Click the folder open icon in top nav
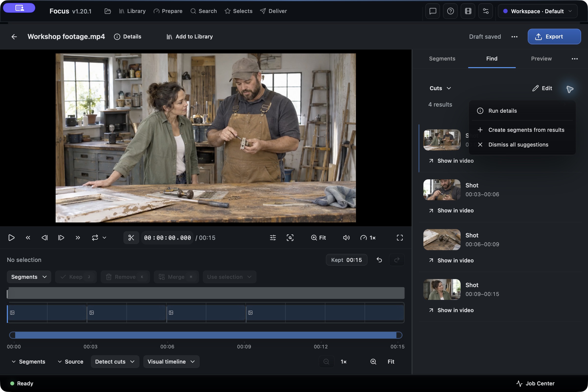This screenshot has width=588, height=392. click(108, 11)
